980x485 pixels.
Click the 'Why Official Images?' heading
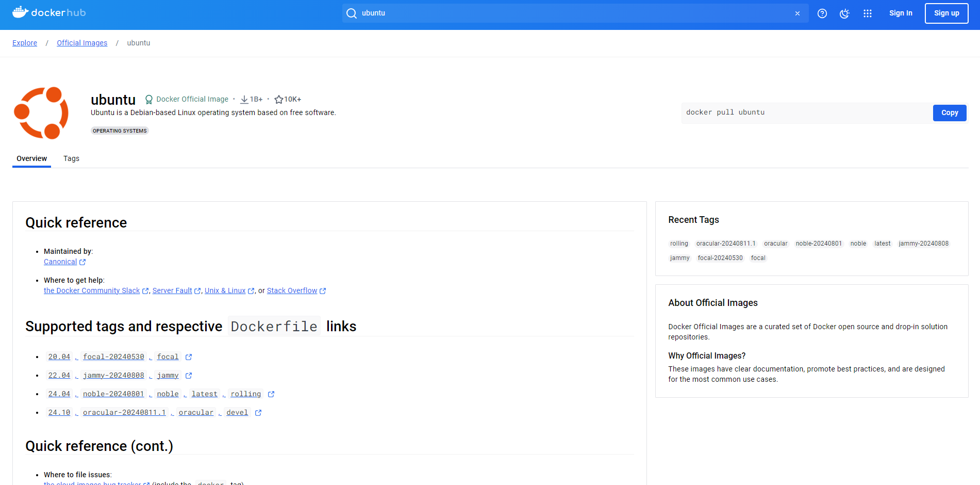[x=707, y=356]
